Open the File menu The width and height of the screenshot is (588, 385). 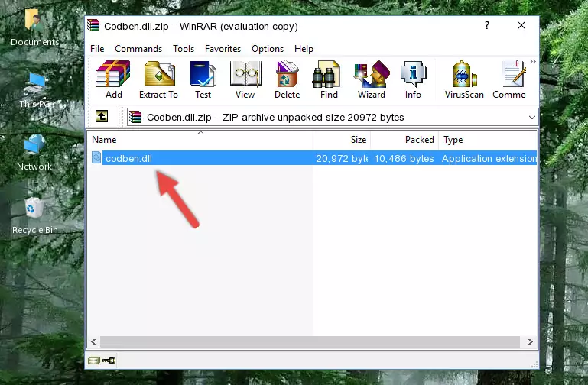pos(97,49)
